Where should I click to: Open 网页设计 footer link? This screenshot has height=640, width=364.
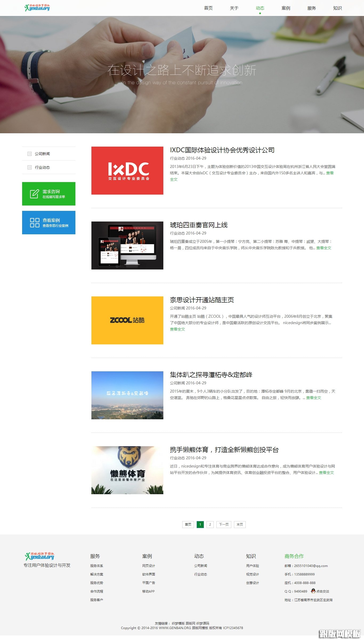tap(149, 566)
